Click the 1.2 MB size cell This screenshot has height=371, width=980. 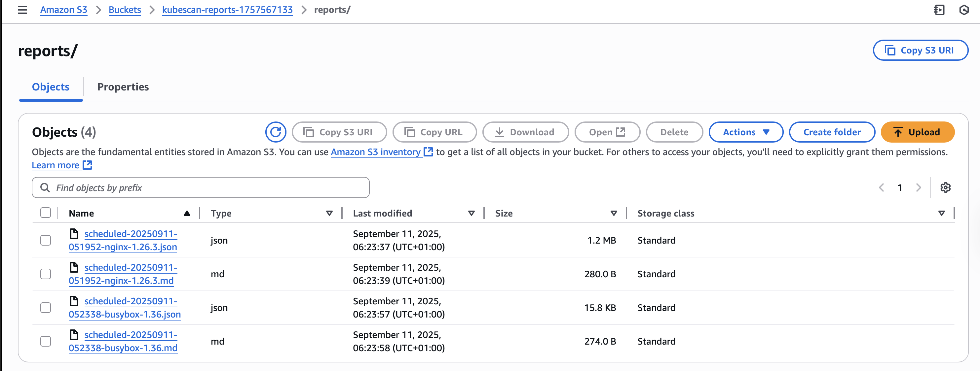[x=601, y=240]
